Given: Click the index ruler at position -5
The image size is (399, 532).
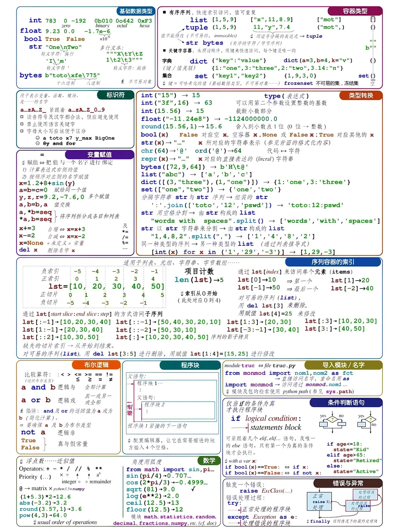Looking at the screenshot, I should click(x=76, y=272).
